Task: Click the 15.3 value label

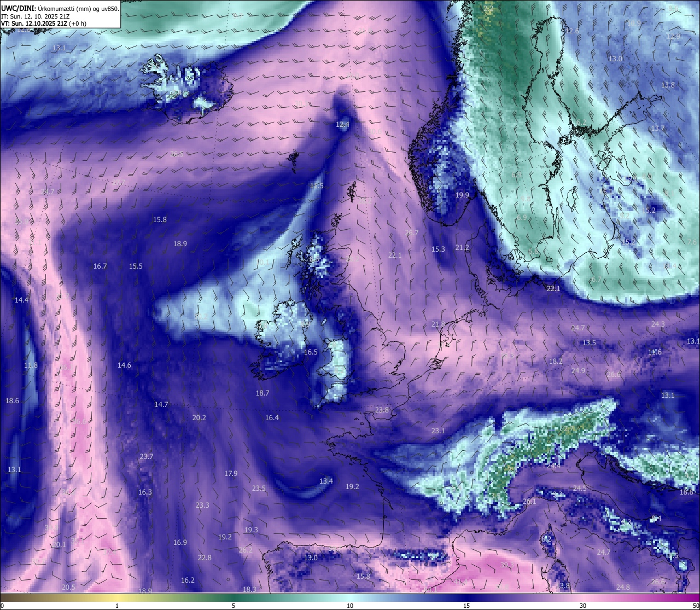Action: (438, 249)
